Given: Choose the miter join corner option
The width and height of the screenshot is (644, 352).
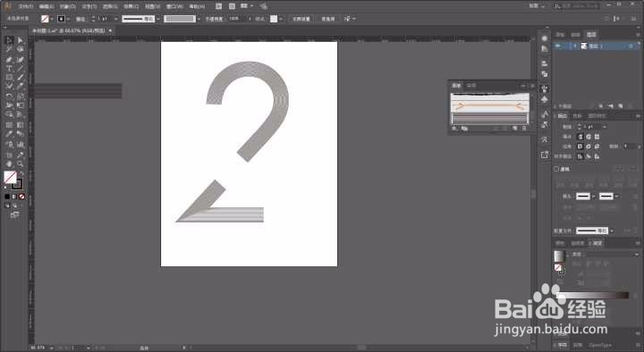Looking at the screenshot, I should (580, 147).
